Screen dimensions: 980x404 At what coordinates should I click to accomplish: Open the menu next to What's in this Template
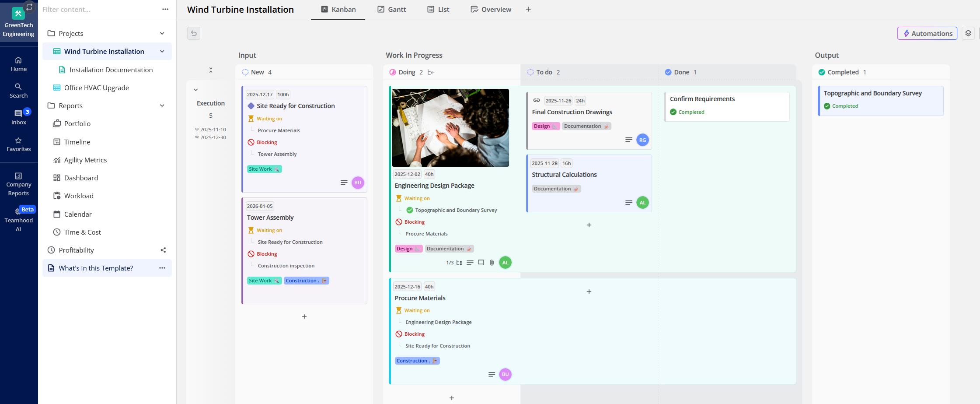pyautogui.click(x=162, y=268)
